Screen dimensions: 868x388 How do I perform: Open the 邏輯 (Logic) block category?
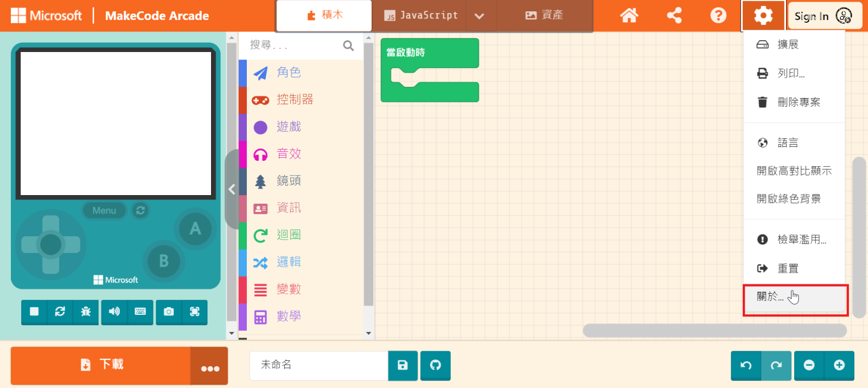click(301, 262)
